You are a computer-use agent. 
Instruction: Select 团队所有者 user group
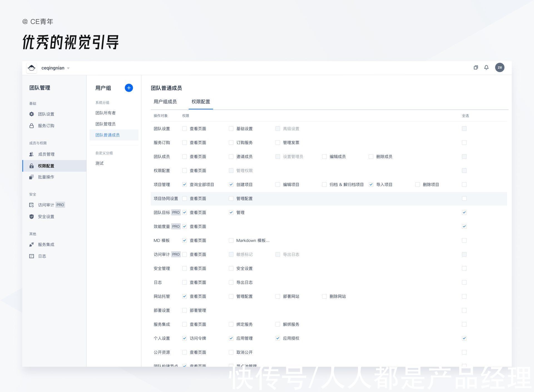click(105, 113)
